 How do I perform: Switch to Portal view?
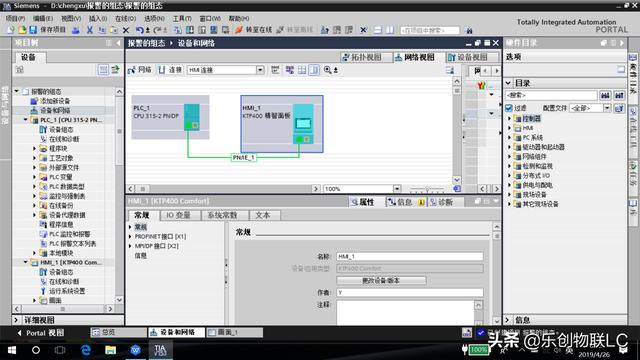tap(41, 333)
